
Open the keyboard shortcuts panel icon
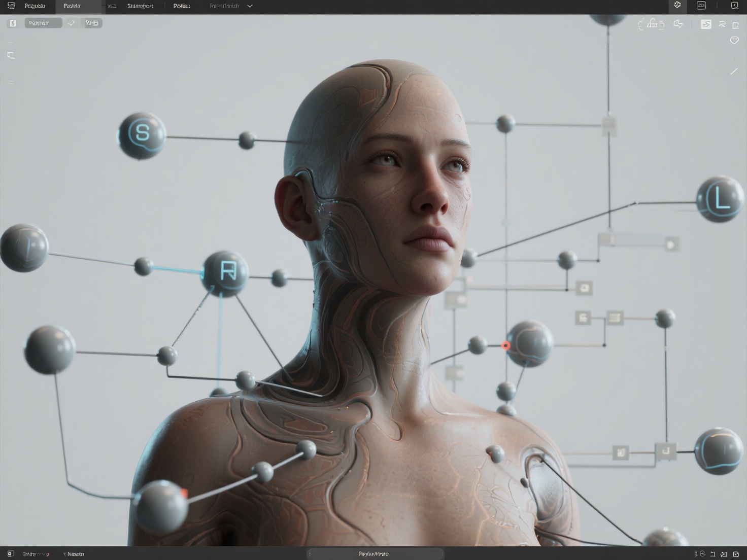pos(701,5)
